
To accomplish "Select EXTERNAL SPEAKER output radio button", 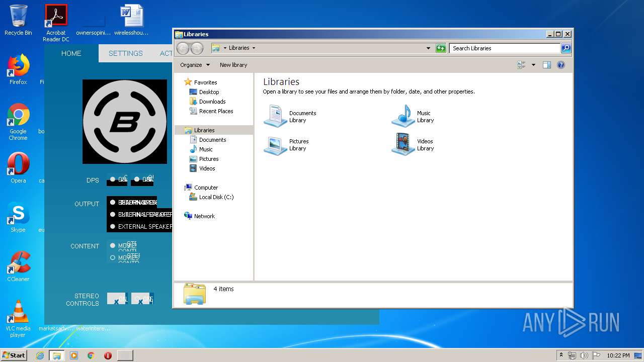I will pos(113,226).
